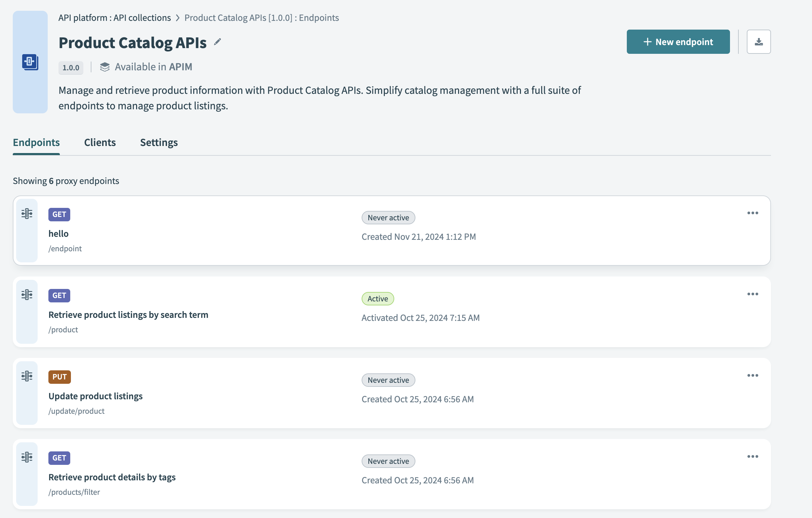The width and height of the screenshot is (812, 518).
Task: Click the PUT method icon on Update product listings
Action: (x=59, y=376)
